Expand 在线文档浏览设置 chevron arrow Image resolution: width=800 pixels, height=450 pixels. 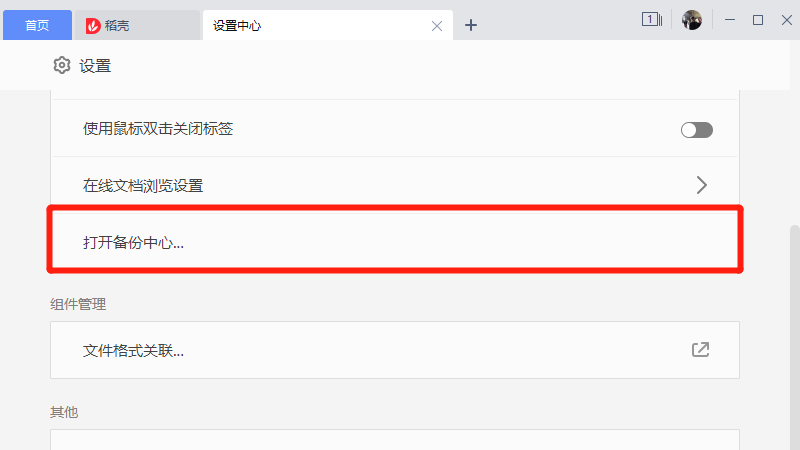[x=701, y=185]
